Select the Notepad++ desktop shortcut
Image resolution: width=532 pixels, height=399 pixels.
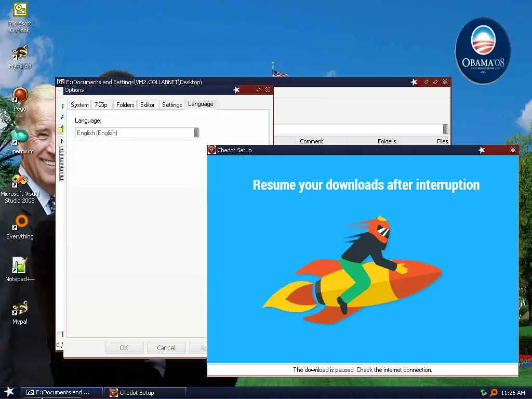pyautogui.click(x=20, y=270)
